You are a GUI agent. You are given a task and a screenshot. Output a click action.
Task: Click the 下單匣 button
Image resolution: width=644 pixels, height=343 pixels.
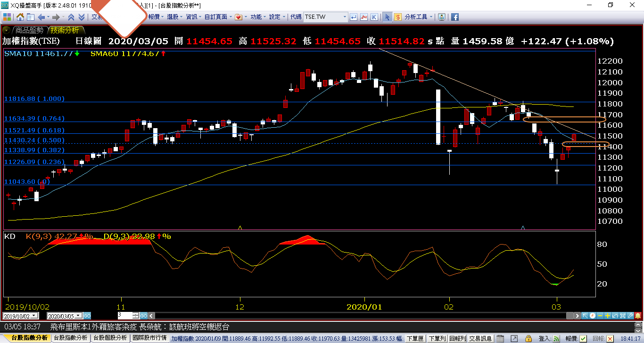(415, 338)
